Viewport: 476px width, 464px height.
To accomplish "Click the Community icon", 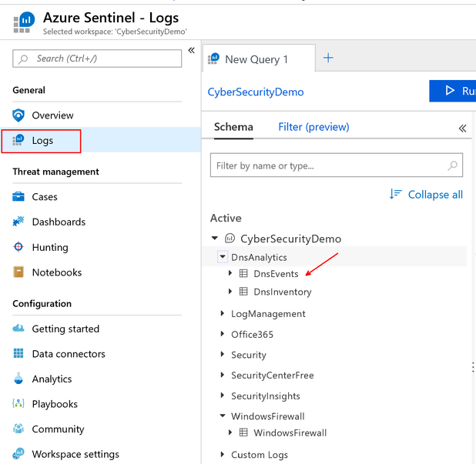I will (x=18, y=429).
